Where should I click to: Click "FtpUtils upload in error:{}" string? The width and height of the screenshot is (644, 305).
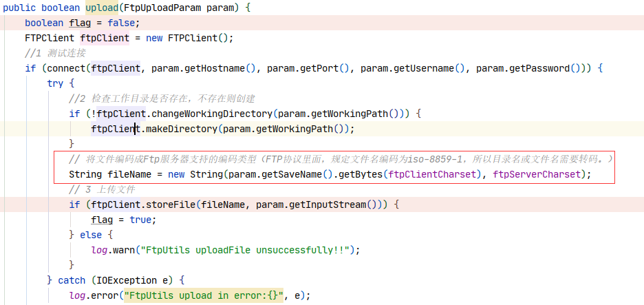[203, 295]
